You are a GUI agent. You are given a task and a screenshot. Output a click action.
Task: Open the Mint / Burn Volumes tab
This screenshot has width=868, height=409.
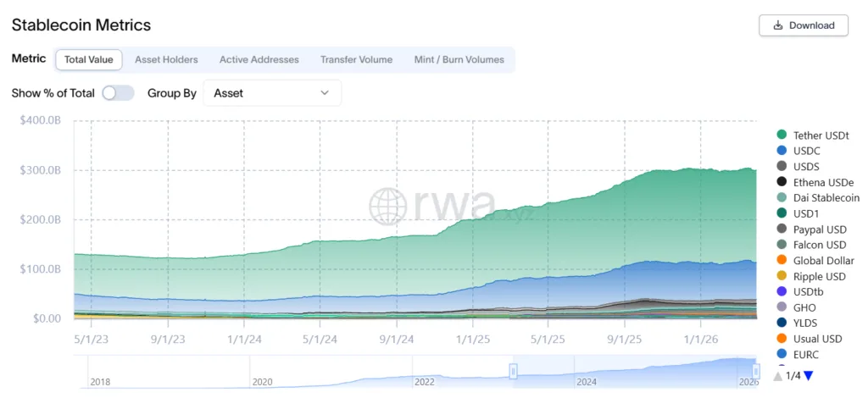point(459,59)
